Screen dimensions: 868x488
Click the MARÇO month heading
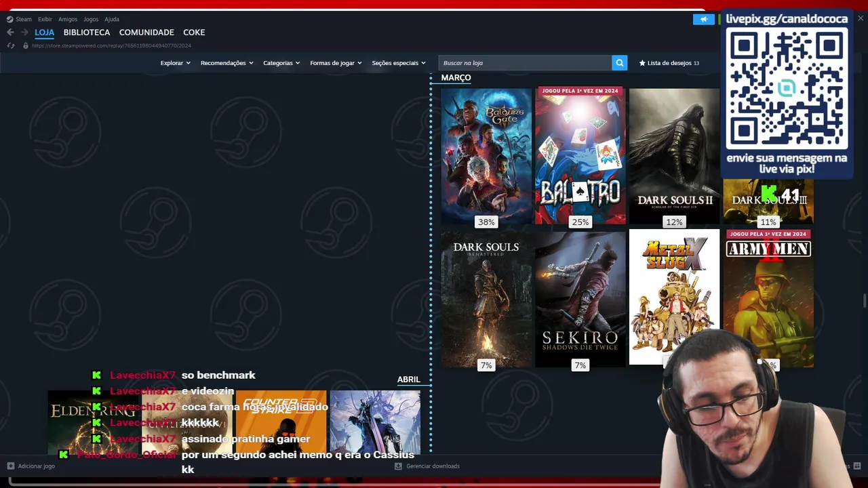456,78
